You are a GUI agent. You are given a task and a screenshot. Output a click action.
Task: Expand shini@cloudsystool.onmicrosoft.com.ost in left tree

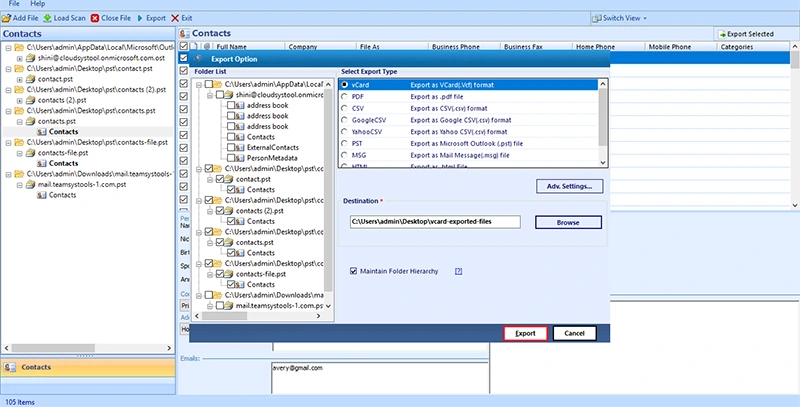(19, 58)
